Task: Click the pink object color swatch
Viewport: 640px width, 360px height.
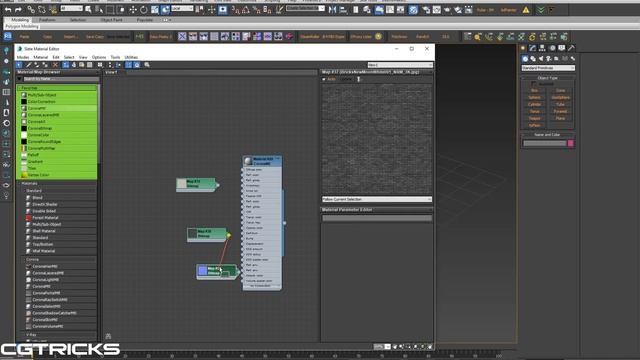Action: 571,143
